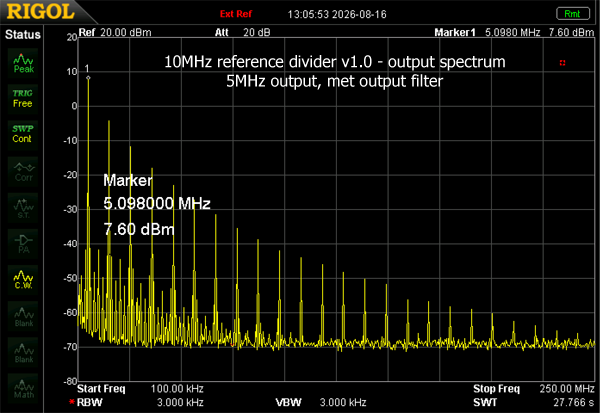600x413 pixels.
Task: Click the RIGOL logo
Action: point(40,11)
